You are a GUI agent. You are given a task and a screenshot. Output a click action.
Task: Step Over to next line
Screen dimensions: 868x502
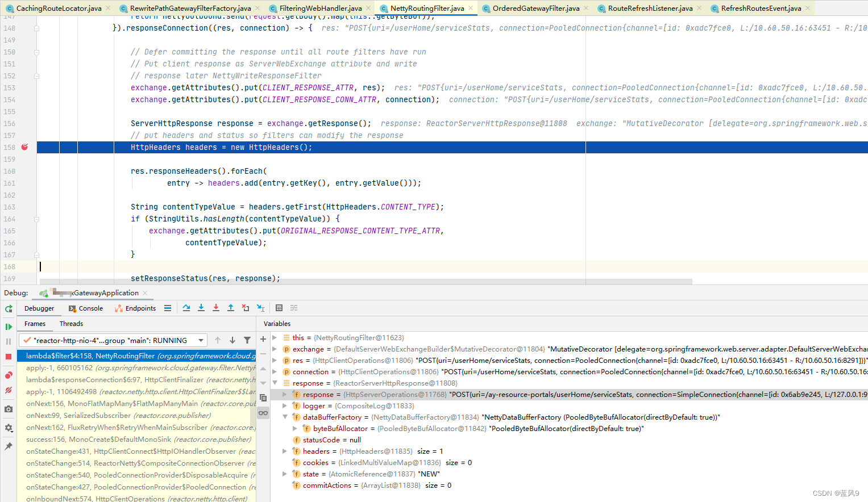pyautogui.click(x=186, y=308)
